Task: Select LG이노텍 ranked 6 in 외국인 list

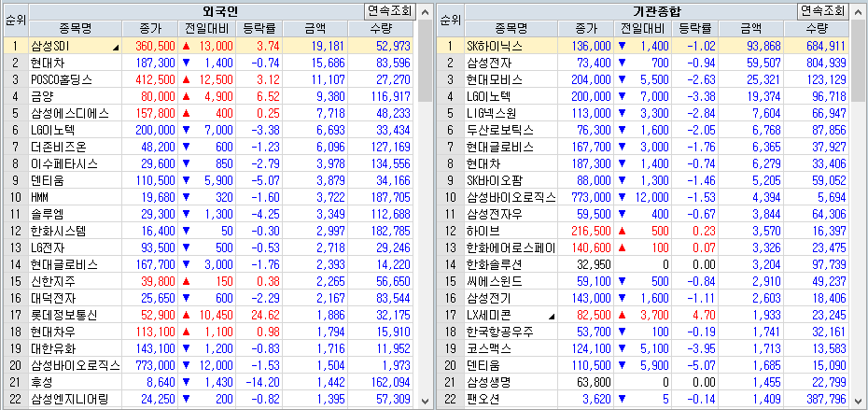Action: 52,131
